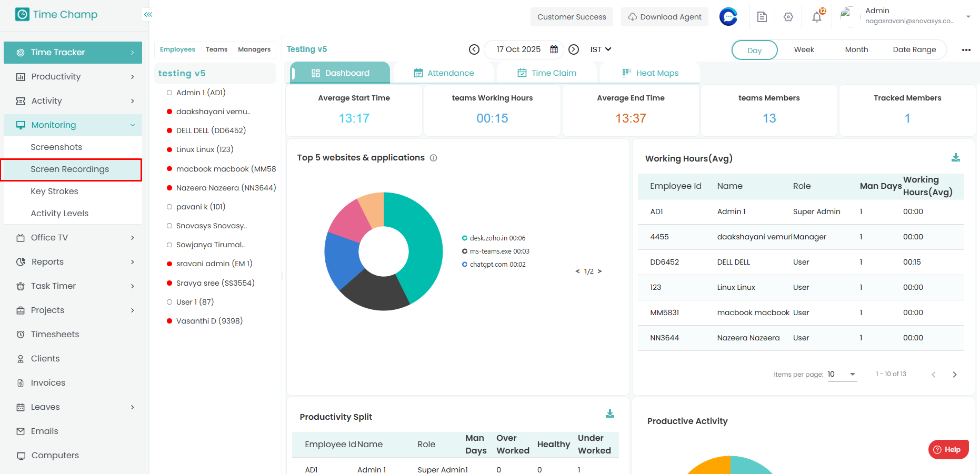Toggle desk.zoho.in legend entry in chart
Screen dimensions: 980x474
tap(497, 238)
